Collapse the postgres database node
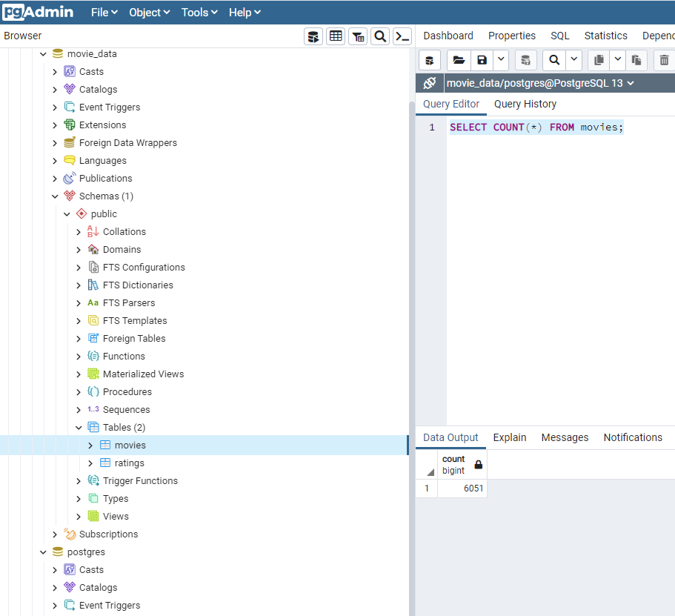The width and height of the screenshot is (675, 616). [43, 552]
